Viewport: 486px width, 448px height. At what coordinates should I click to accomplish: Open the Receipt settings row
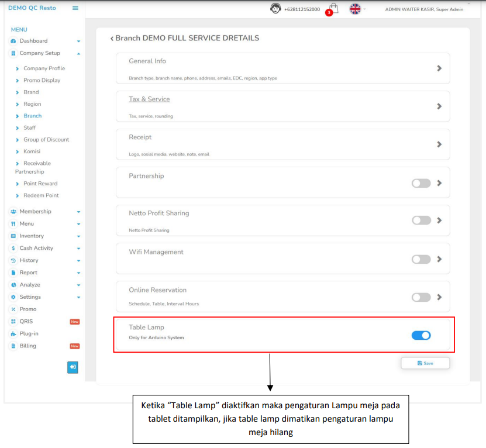(282, 144)
